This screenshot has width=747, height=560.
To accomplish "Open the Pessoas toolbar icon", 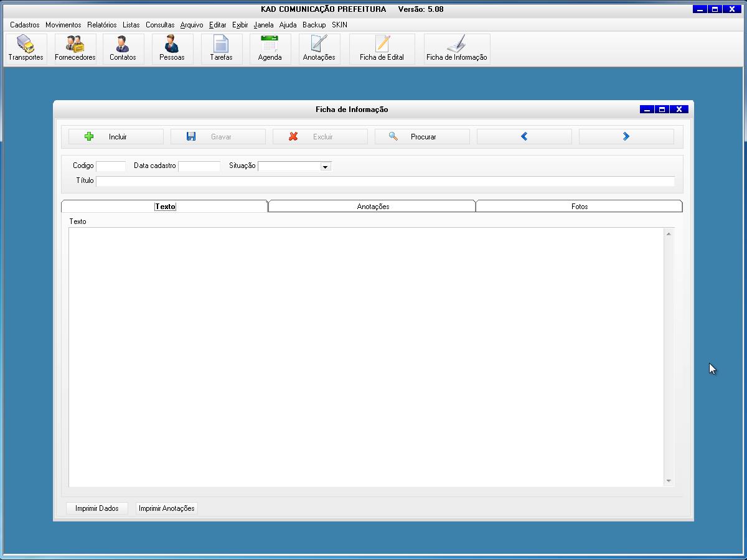I will coord(172,49).
